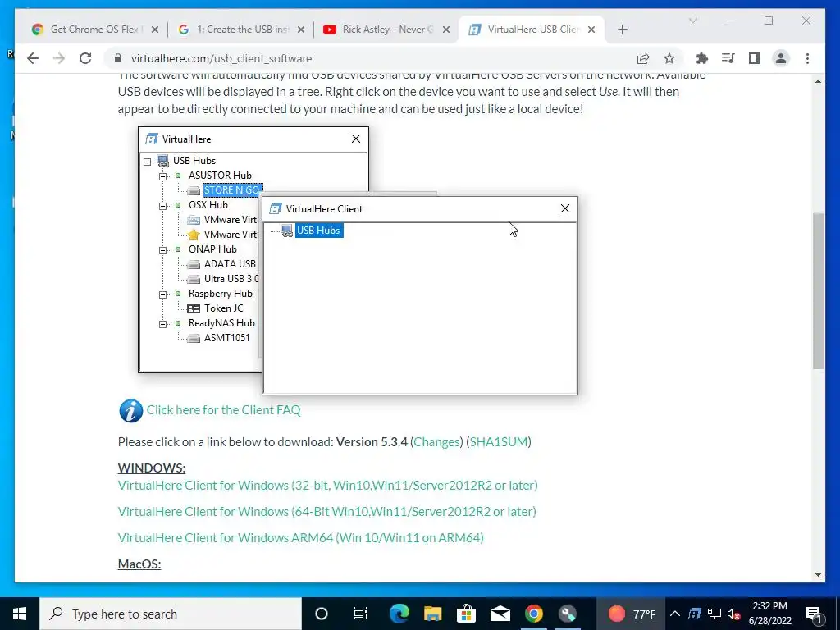Open the Changes link
The height and width of the screenshot is (630, 840).
coord(437,442)
